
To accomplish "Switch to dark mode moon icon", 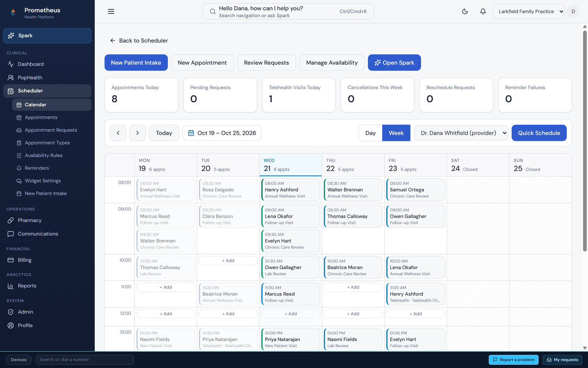I will point(465,12).
